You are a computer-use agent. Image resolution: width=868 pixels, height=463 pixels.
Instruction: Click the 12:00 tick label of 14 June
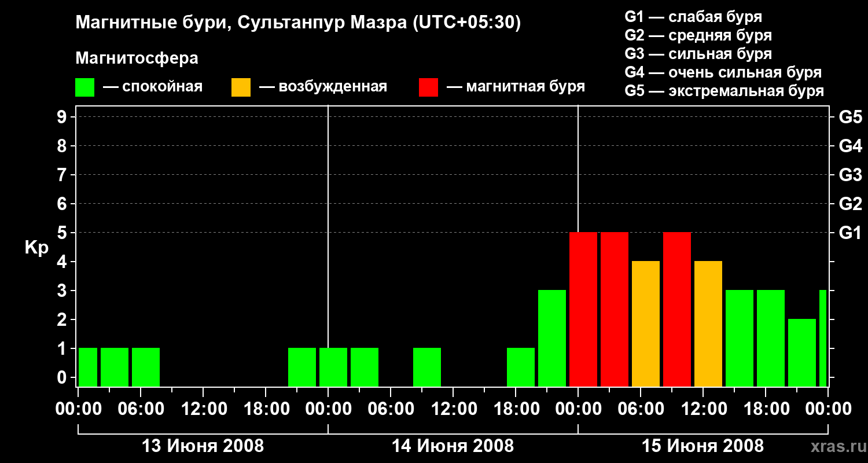pyautogui.click(x=453, y=409)
